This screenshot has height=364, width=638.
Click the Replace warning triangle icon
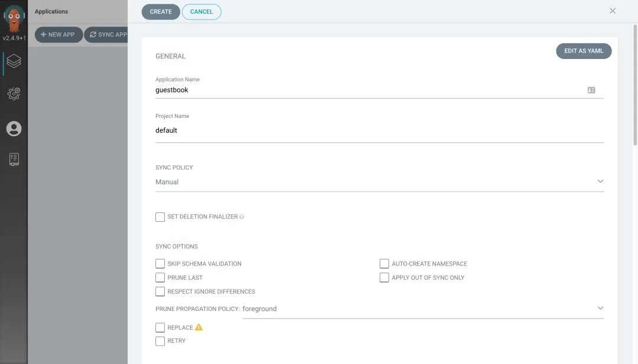click(x=199, y=327)
